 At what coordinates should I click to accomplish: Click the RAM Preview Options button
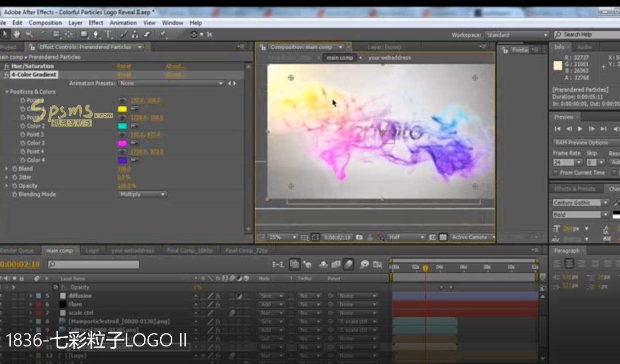[585, 143]
